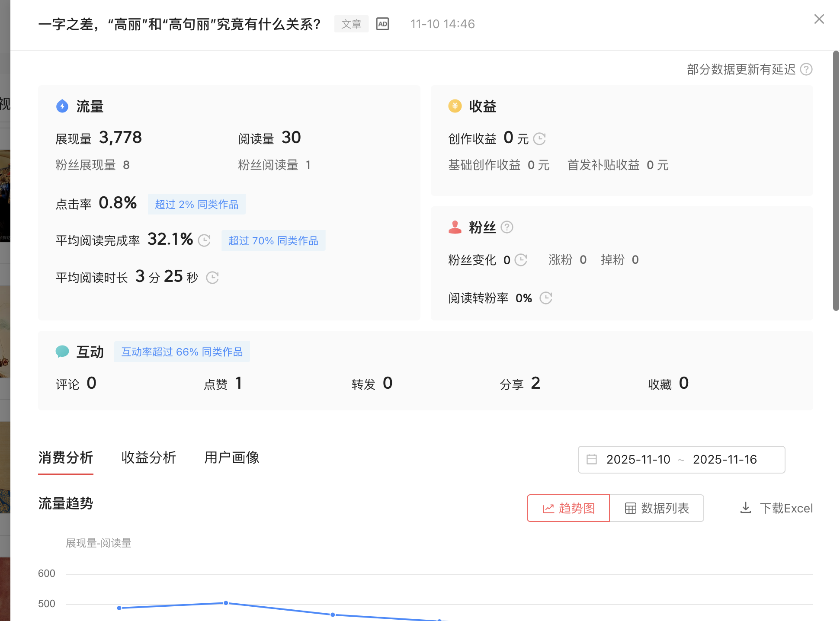Image resolution: width=840 pixels, height=621 pixels.
Task: Click the AD badge icon in header
Action: coord(382,24)
